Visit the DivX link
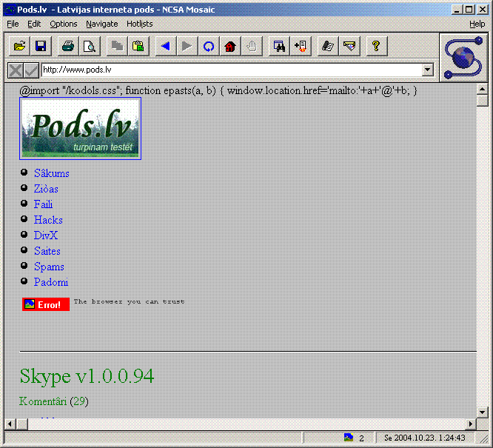 click(46, 235)
